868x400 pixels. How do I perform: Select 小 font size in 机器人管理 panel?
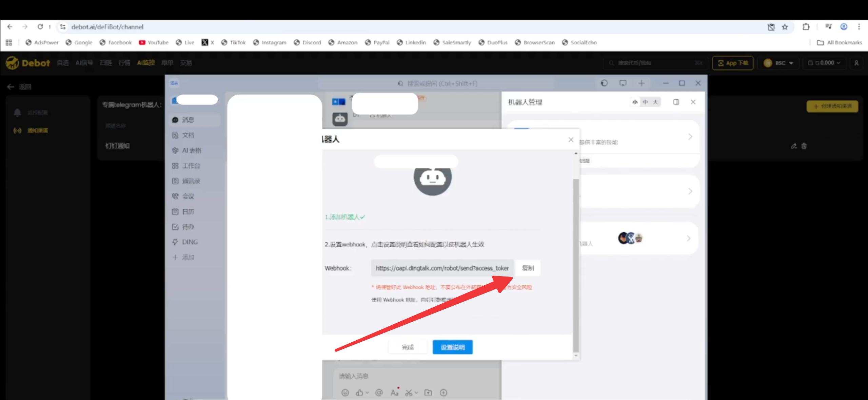(635, 102)
